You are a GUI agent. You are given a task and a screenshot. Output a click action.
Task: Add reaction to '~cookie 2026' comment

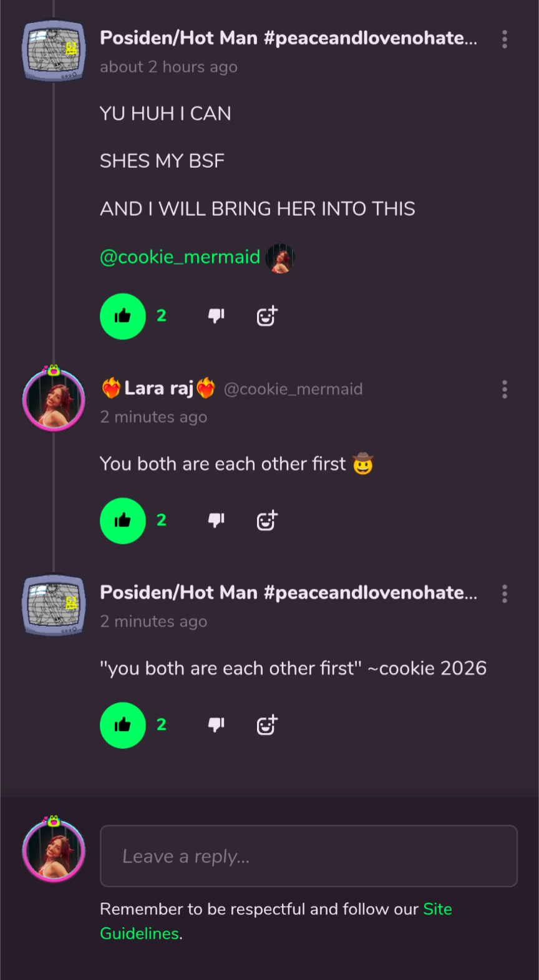267,725
